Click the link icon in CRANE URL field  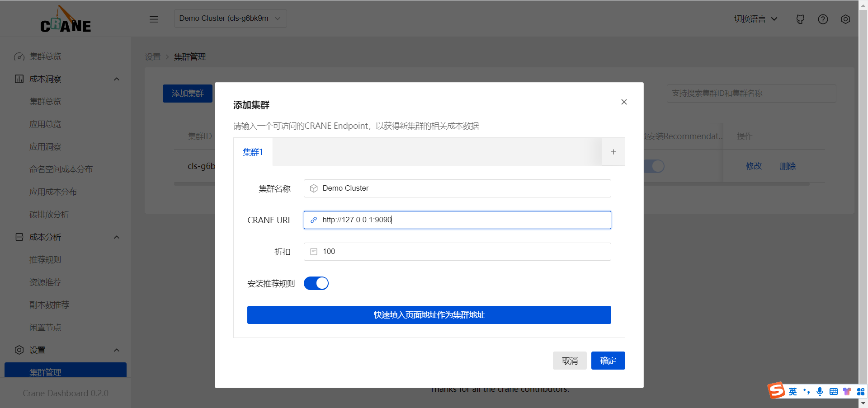pyautogui.click(x=314, y=220)
